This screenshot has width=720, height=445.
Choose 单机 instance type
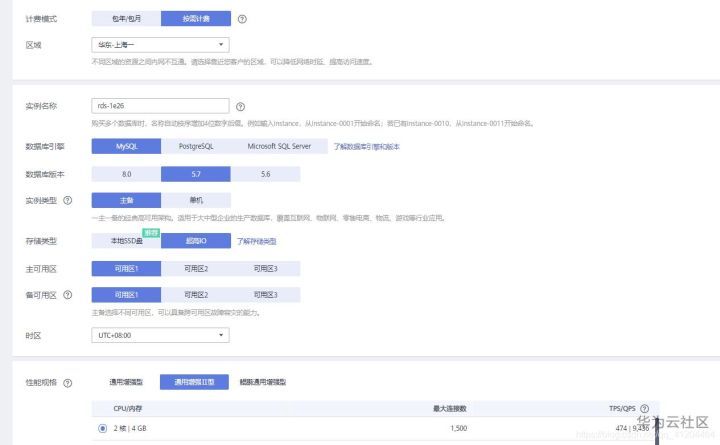pos(196,200)
